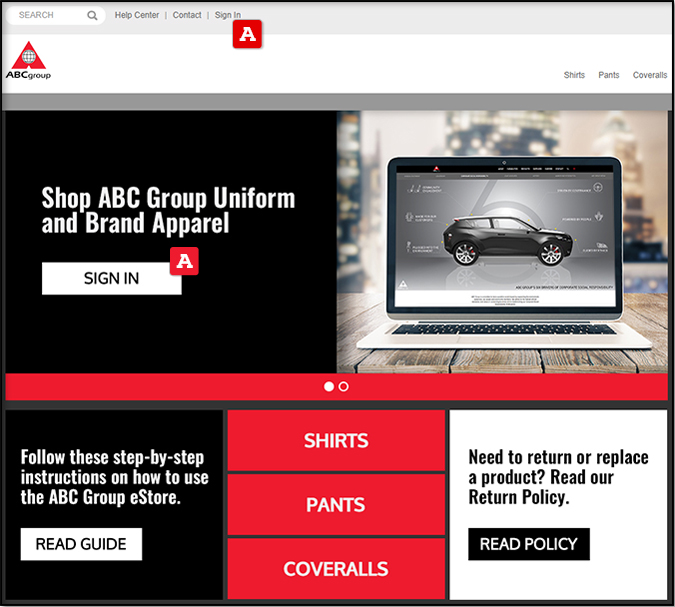Select the first carousel slide dot
This screenshot has height=607, width=675.
tap(329, 387)
